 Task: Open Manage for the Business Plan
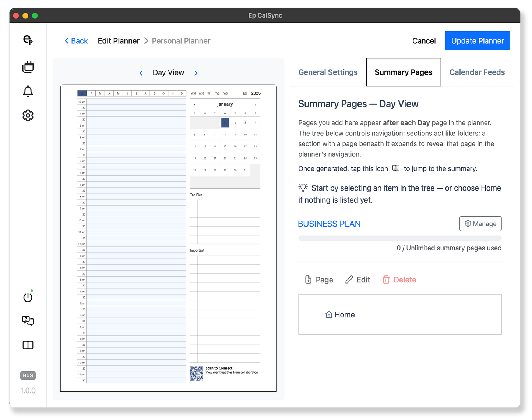pos(480,223)
